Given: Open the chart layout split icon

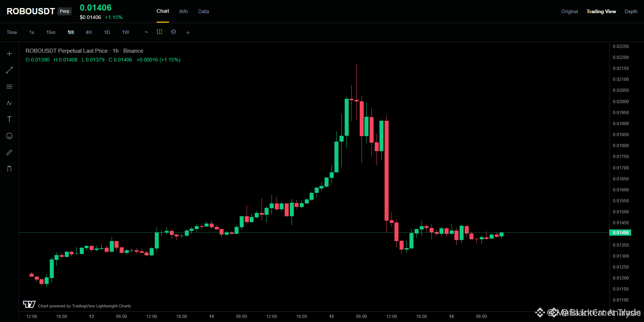Looking at the screenshot, I should (x=160, y=32).
